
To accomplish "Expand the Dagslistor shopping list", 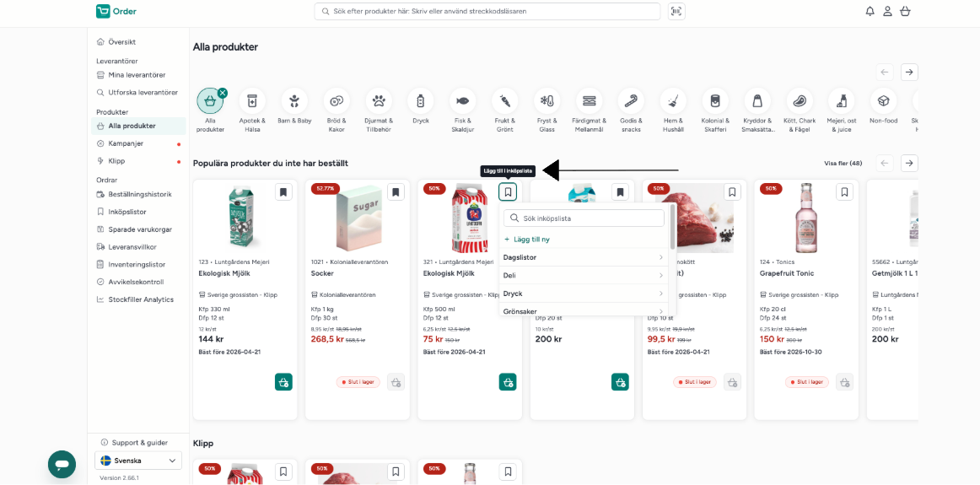I will (583, 257).
